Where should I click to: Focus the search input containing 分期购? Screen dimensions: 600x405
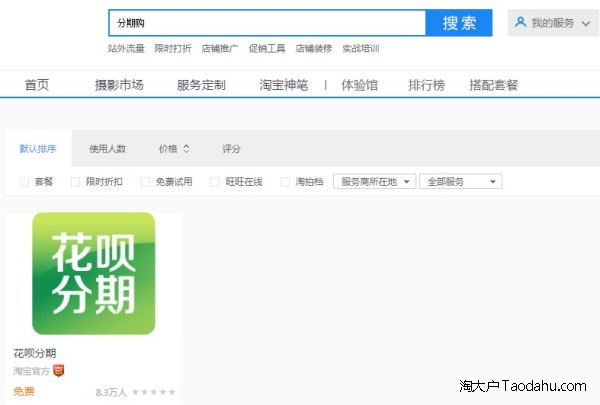[267, 23]
